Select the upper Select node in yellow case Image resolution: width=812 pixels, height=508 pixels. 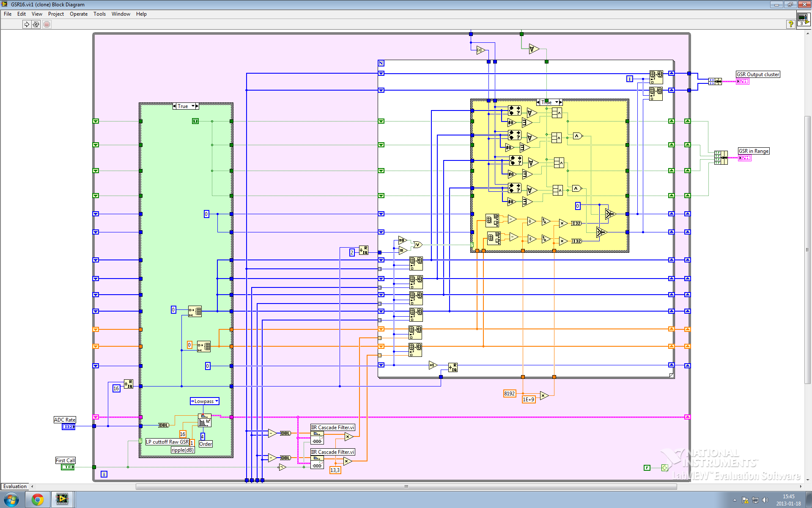[610, 214]
